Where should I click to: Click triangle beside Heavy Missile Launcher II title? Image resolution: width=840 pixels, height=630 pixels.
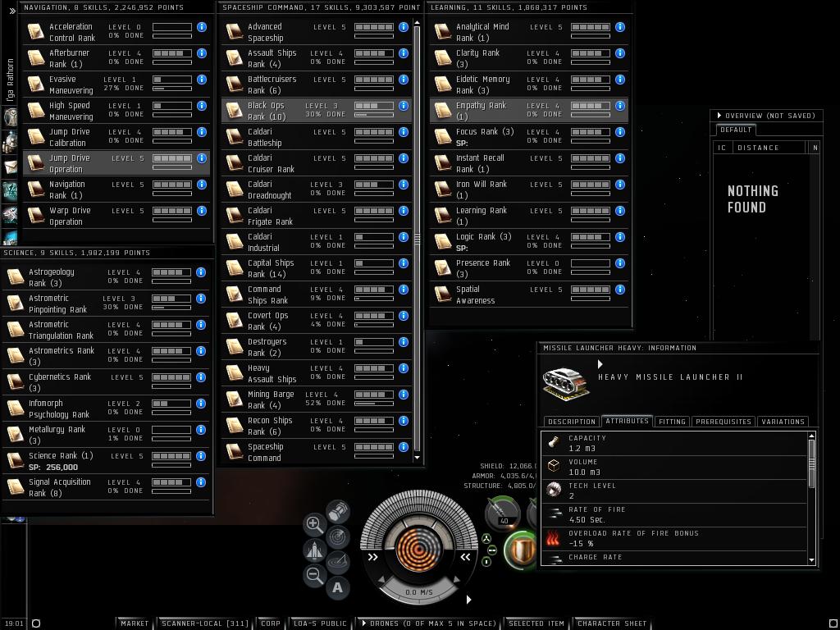600,364
